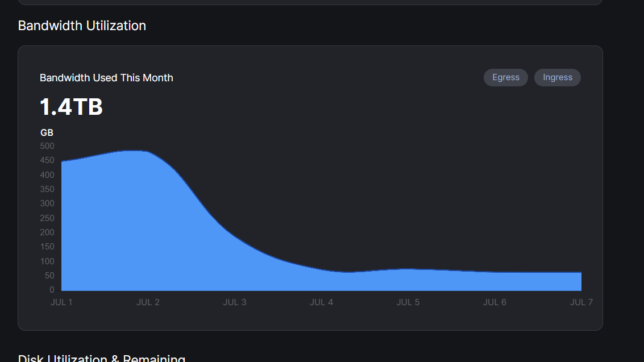Click the JUL 1 date label
The image size is (644, 362).
(x=61, y=302)
